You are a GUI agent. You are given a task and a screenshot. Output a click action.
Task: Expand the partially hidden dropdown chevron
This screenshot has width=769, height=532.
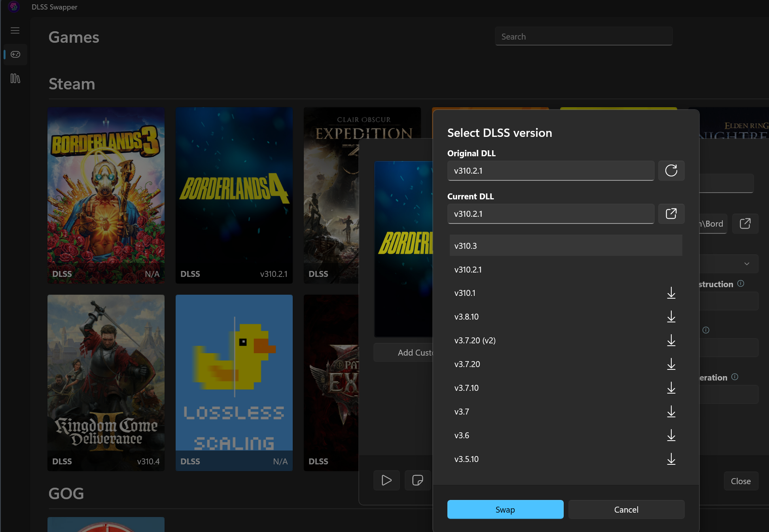pyautogui.click(x=746, y=264)
